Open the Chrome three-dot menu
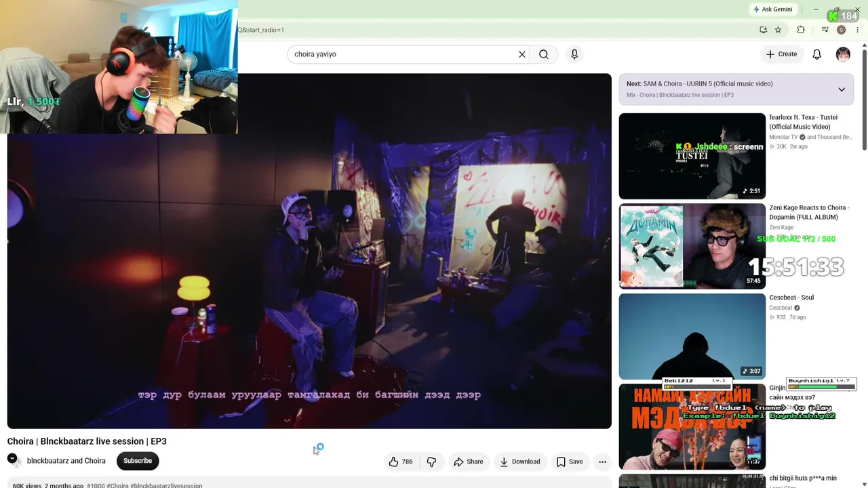868x488 pixels. point(857,30)
